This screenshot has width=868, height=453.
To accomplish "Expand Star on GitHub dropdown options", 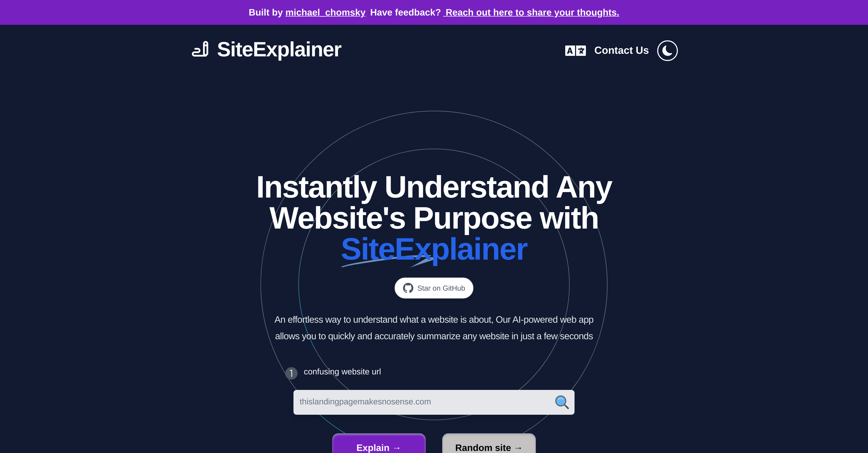I will 434,288.
